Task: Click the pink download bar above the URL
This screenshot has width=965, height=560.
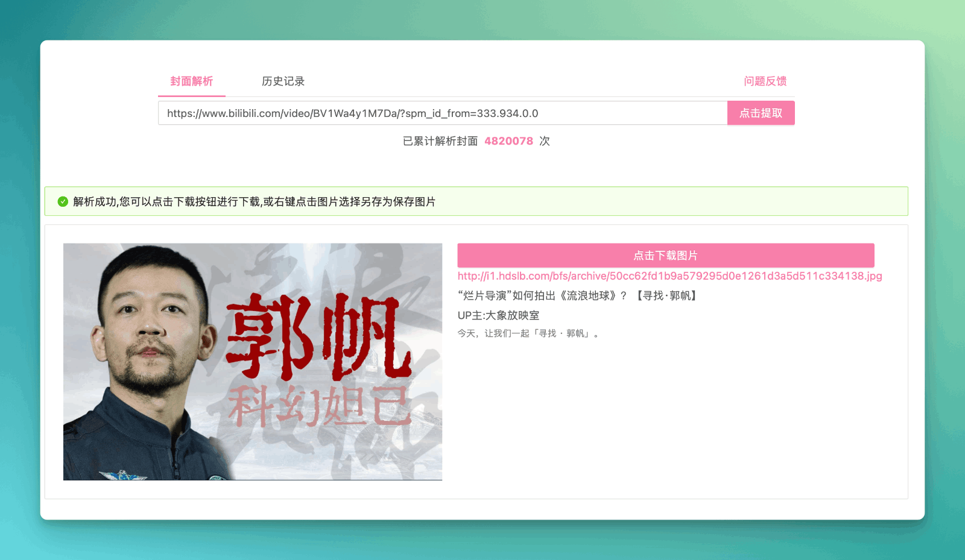Action: click(665, 255)
